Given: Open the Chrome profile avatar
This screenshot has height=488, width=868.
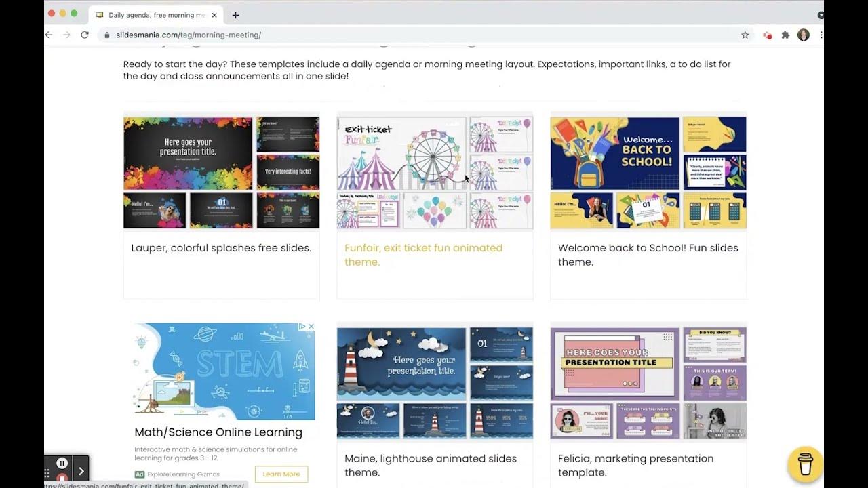Looking at the screenshot, I should 804,35.
